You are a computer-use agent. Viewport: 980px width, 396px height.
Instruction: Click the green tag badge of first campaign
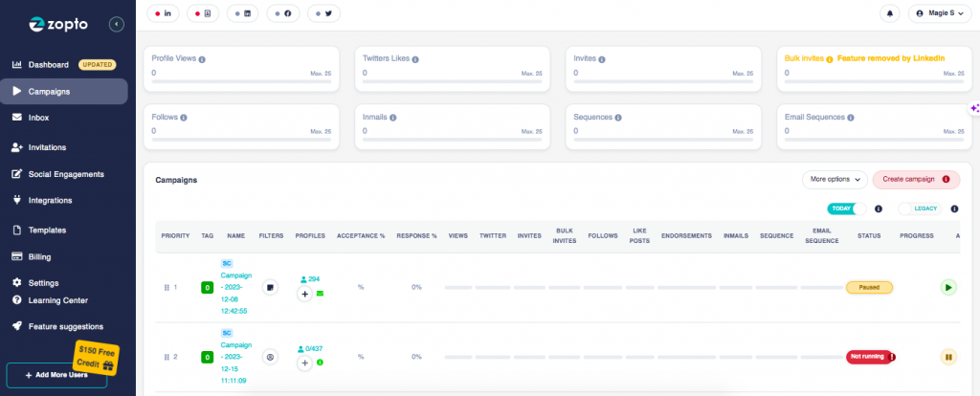(207, 287)
